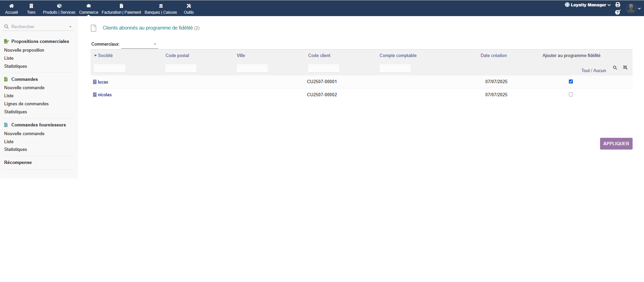Image resolution: width=644 pixels, height=282 pixels.
Task: Click the remove filters icon
Action: (x=625, y=68)
